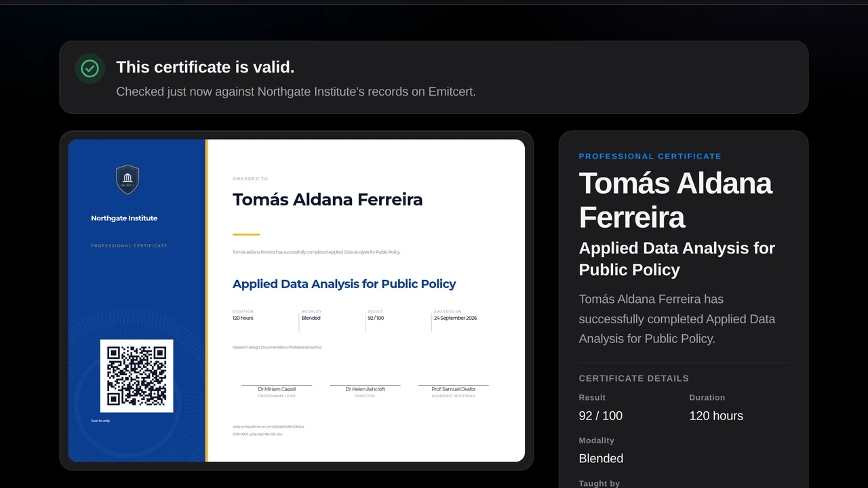The width and height of the screenshot is (868, 488).
Task: Click '24 September 2026' awarded date
Action: pos(455,318)
